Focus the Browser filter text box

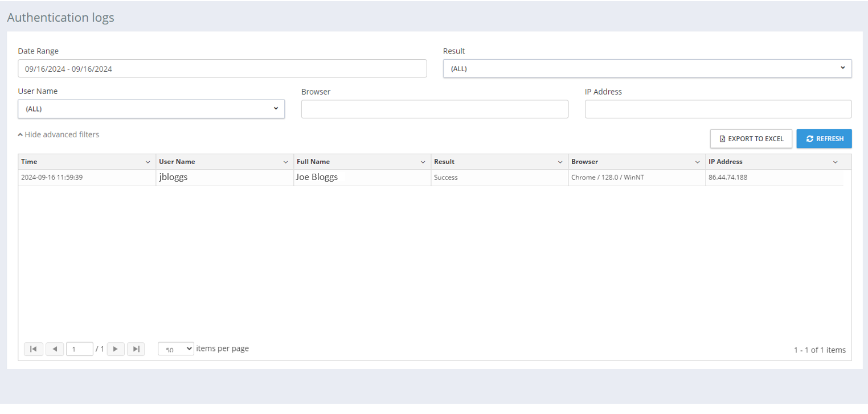click(x=434, y=109)
